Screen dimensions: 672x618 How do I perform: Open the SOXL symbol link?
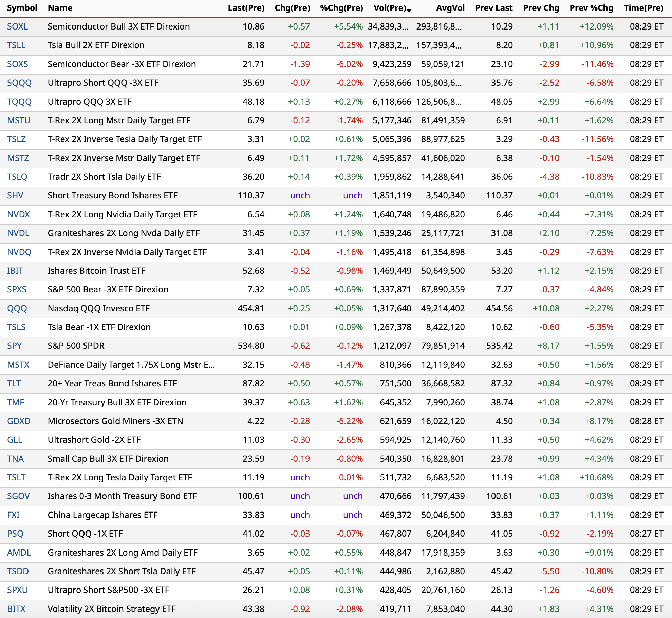click(x=17, y=26)
